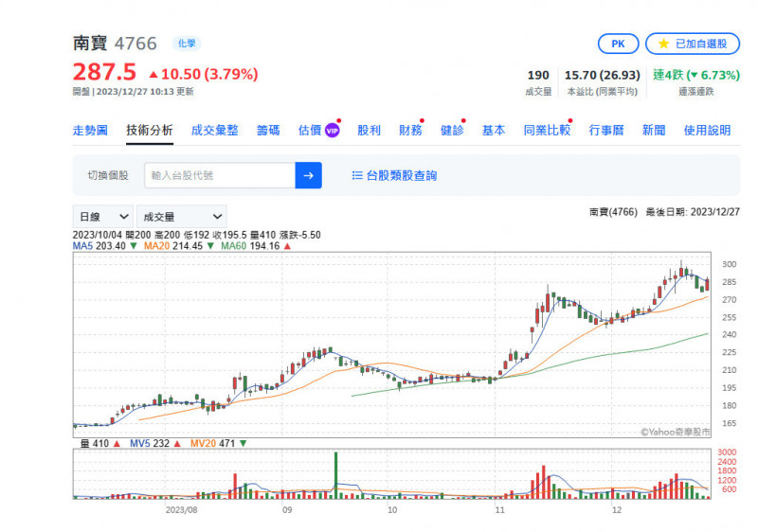Click the 2023/08 date axis label
758x532 pixels.
coord(181,510)
